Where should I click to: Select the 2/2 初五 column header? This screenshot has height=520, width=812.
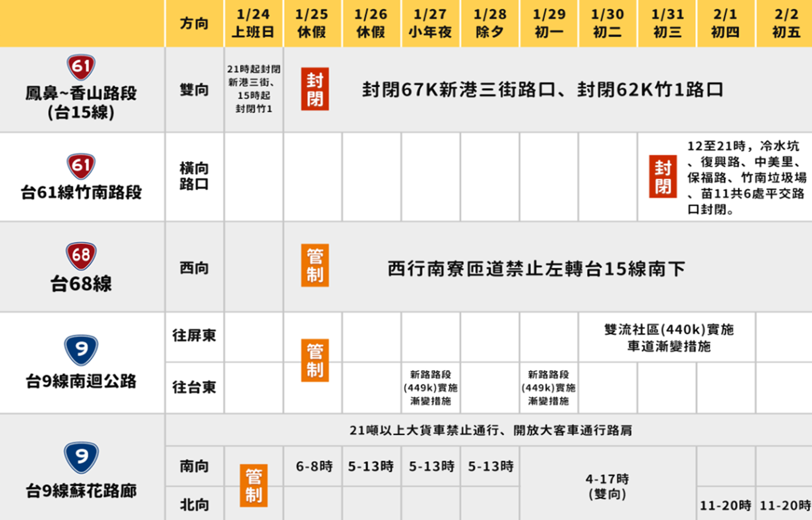point(786,23)
